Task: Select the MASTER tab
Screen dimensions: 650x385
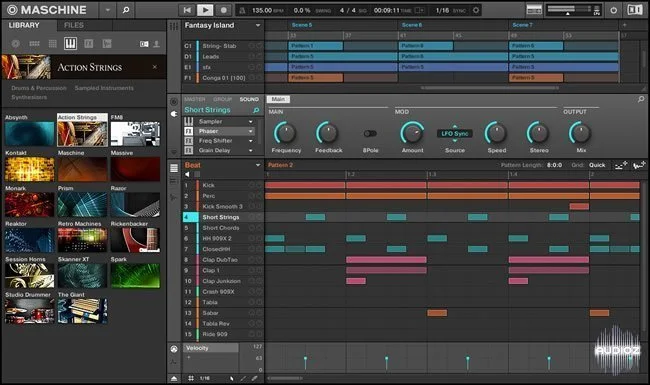Action: (194, 99)
